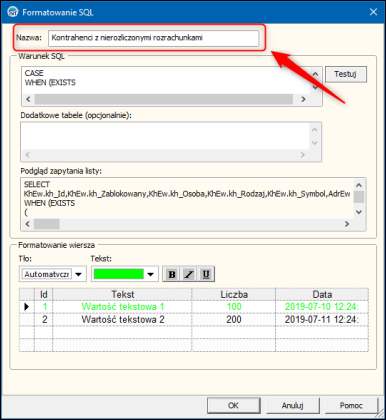Click inside Podgląd zapytania listy text box
Viewport: 386px width, 420px height.
tap(188, 198)
